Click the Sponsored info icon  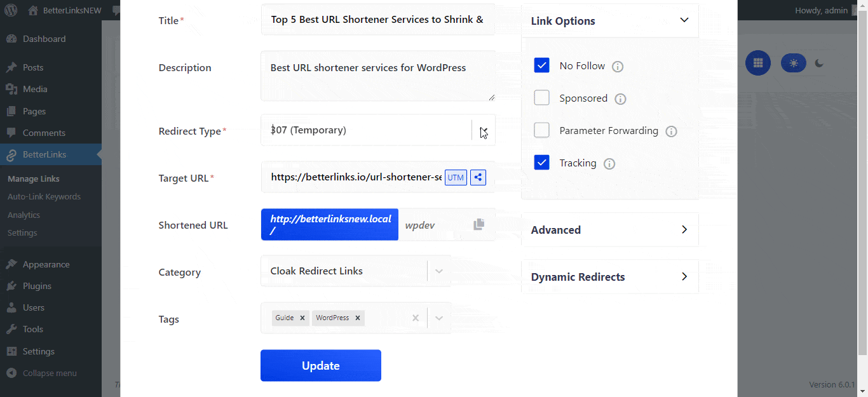621,99
